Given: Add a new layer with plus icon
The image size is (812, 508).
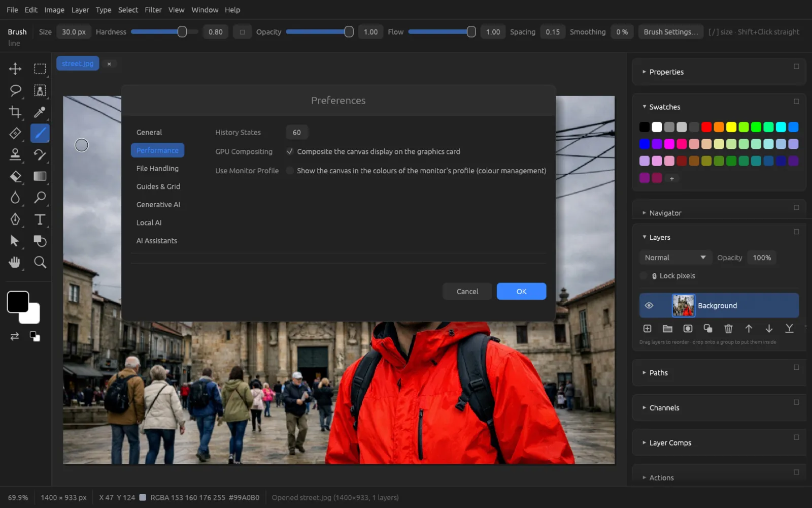Looking at the screenshot, I should [647, 329].
